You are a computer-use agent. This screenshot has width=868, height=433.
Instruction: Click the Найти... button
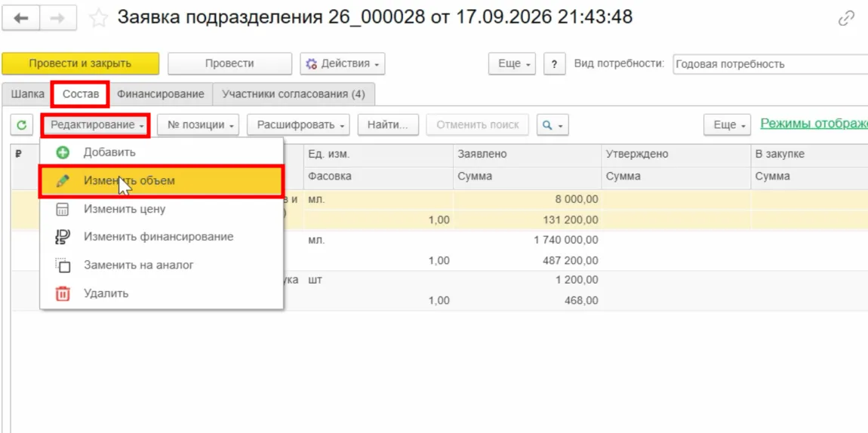pyautogui.click(x=388, y=125)
